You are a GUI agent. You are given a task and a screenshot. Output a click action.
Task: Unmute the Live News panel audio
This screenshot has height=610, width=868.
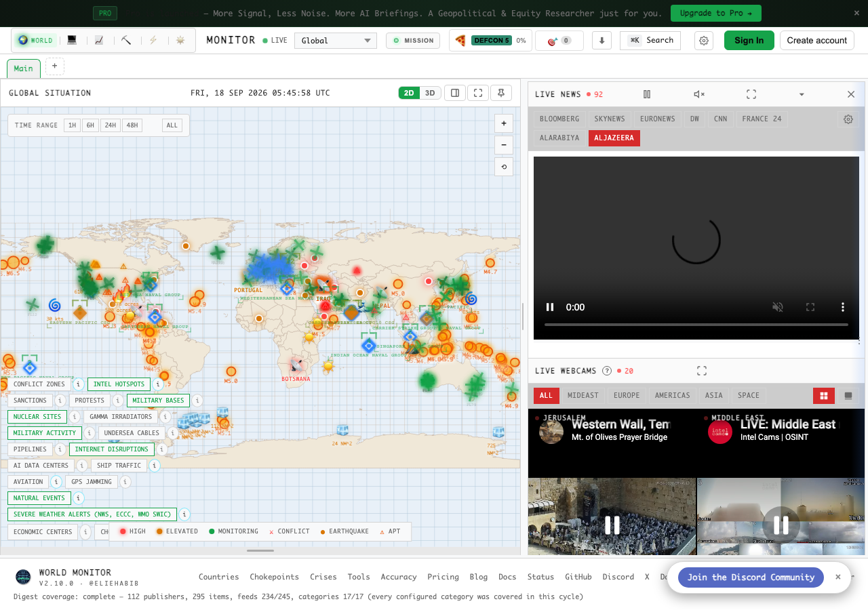click(x=699, y=94)
